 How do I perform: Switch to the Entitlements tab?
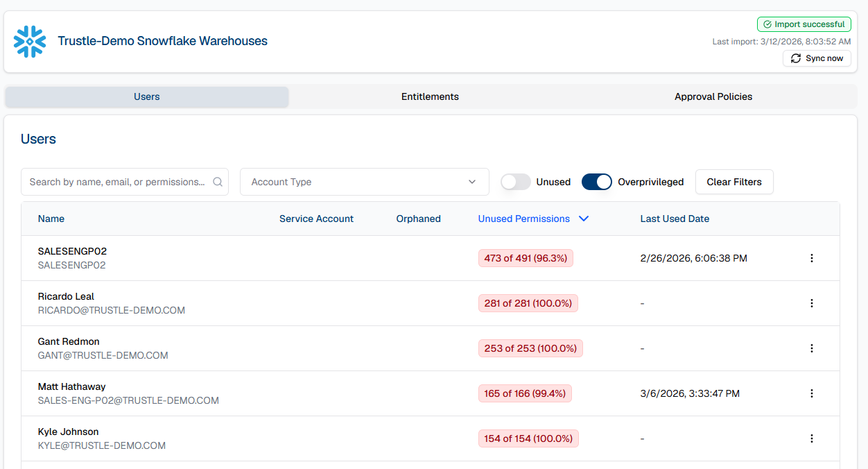[x=430, y=96]
